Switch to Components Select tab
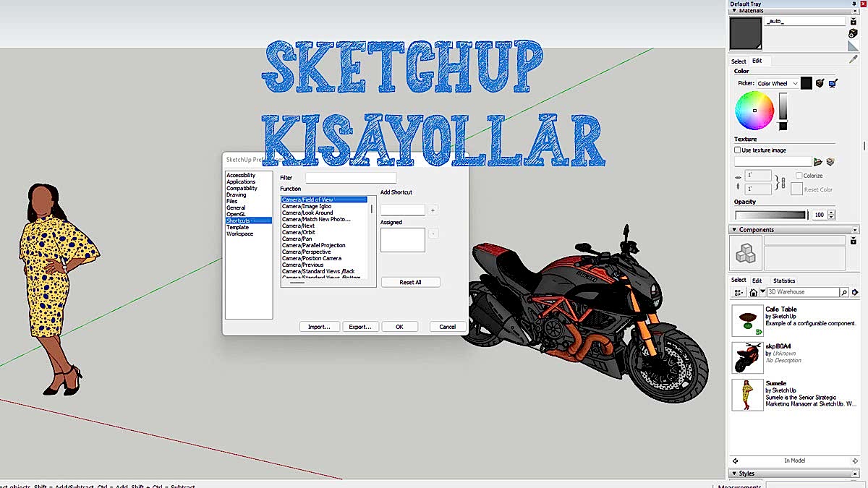 coord(739,281)
